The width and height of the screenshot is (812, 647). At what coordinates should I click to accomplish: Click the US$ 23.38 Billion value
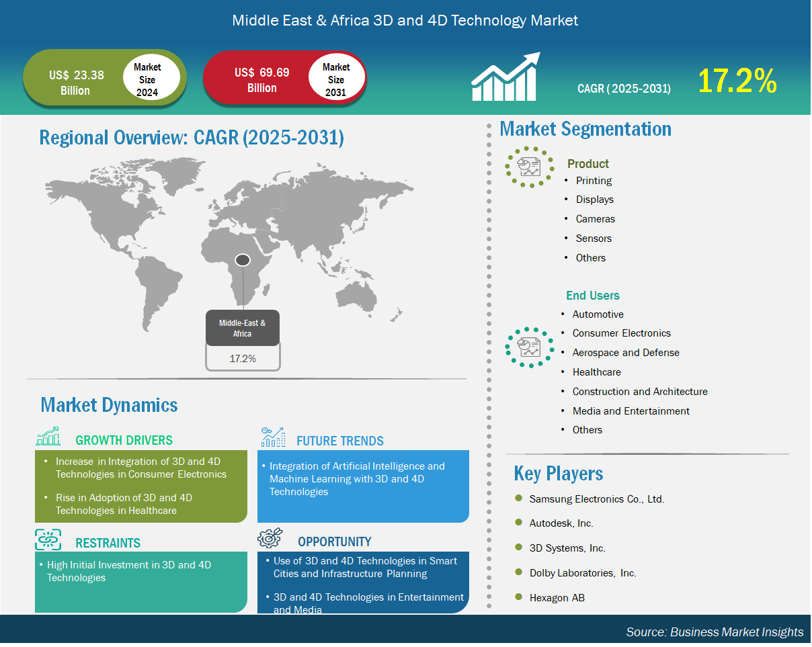(75, 83)
